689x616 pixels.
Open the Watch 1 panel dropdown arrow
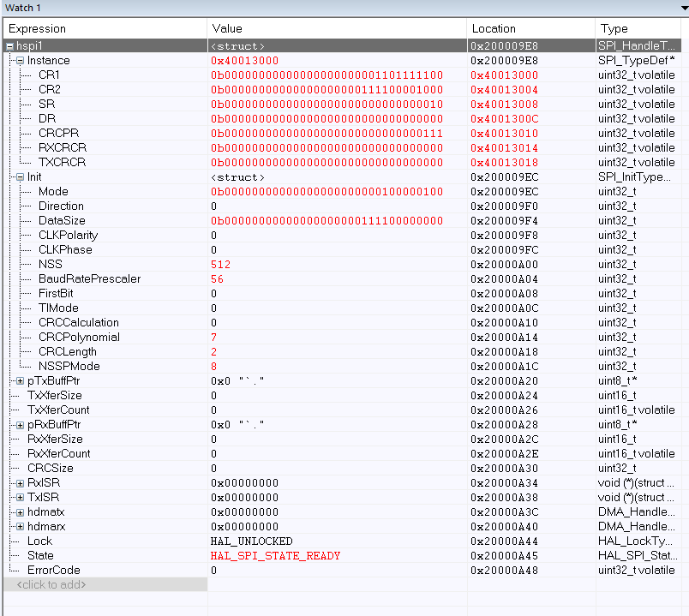pos(685,8)
